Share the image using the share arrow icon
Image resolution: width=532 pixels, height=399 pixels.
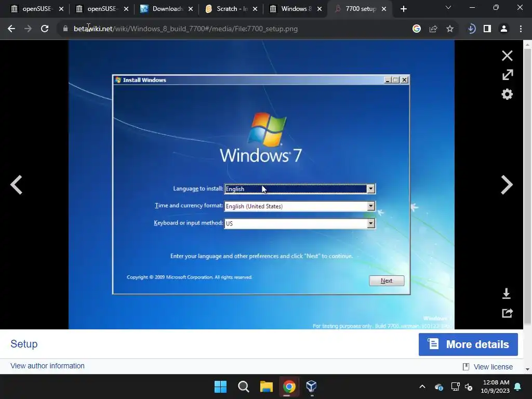point(507,313)
